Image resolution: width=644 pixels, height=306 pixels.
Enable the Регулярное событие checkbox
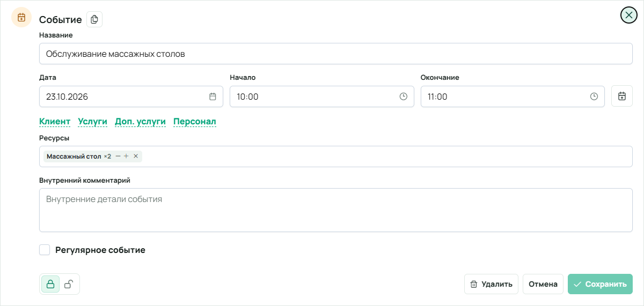[45, 250]
